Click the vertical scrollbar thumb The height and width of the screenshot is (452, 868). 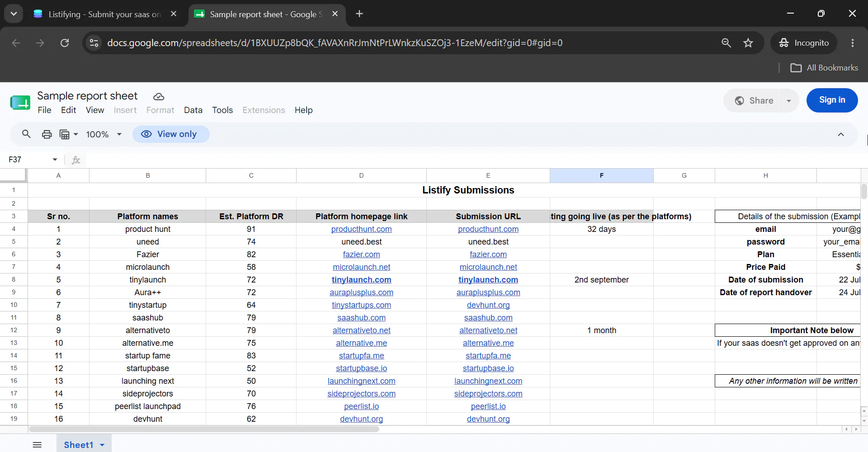pos(864,192)
